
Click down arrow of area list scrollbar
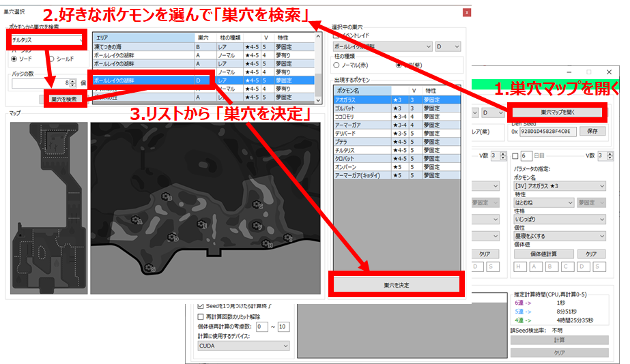click(318, 100)
